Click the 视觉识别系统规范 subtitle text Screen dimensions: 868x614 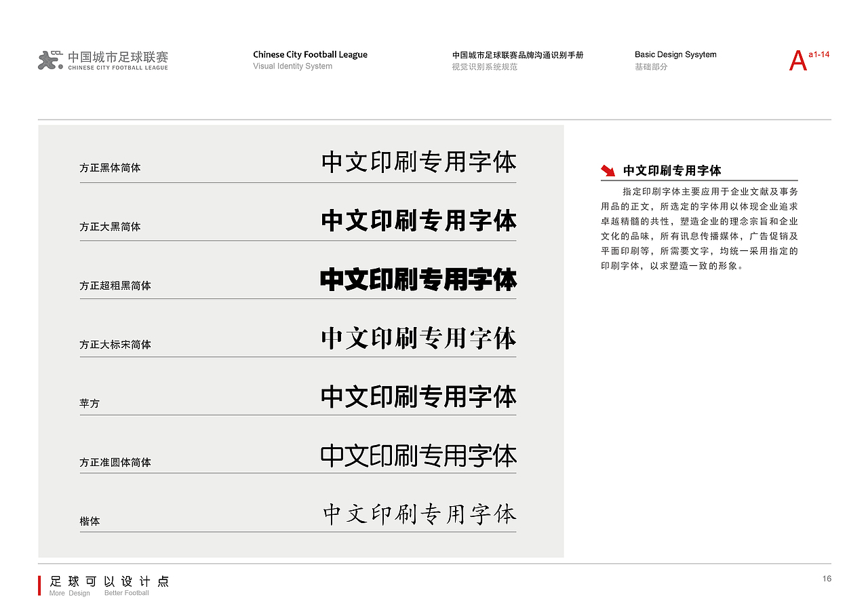coord(486,66)
